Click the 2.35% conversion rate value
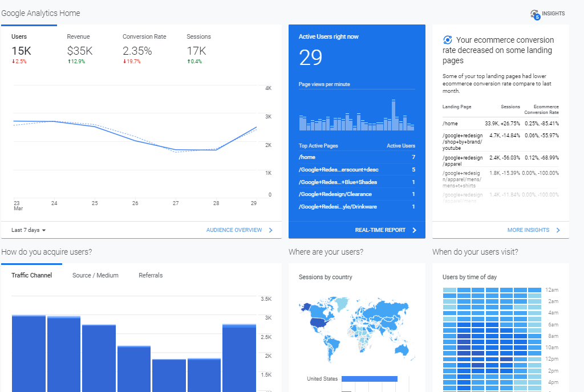 click(137, 51)
